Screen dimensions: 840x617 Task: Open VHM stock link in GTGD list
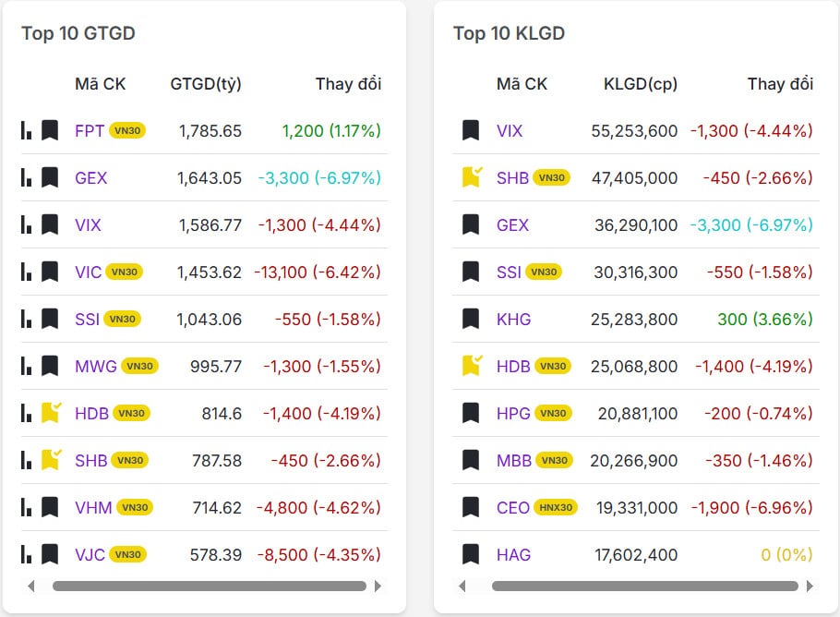click(93, 507)
